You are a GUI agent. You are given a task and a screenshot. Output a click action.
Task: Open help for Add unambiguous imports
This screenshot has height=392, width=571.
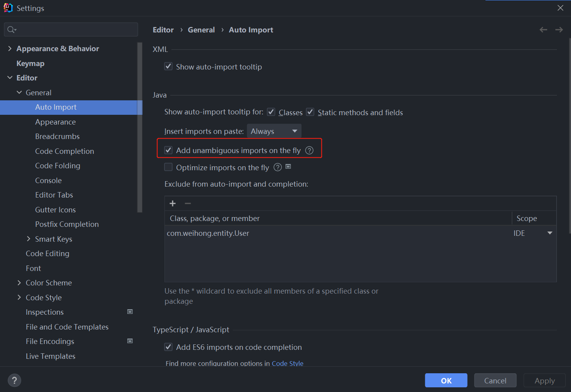tap(309, 150)
